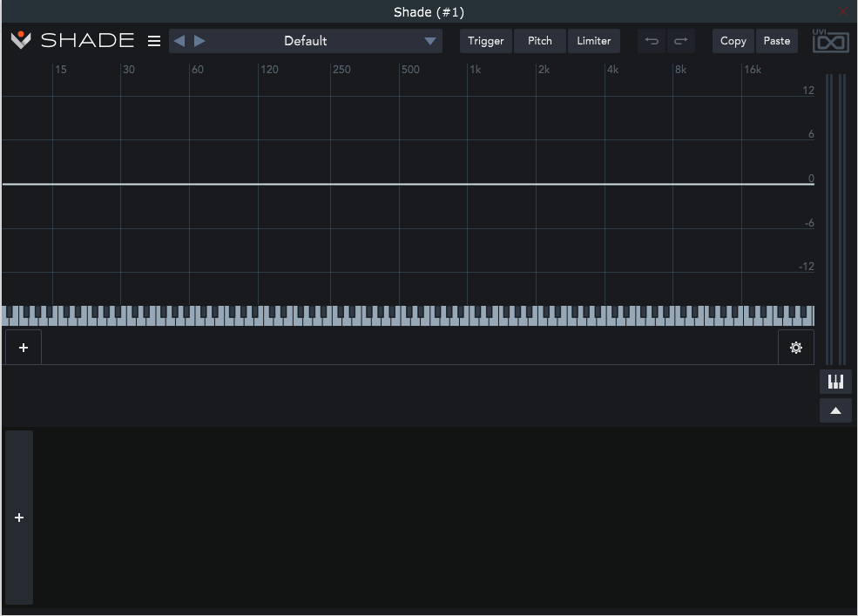
Task: Collapse the lower panel with up arrow
Action: (x=835, y=410)
